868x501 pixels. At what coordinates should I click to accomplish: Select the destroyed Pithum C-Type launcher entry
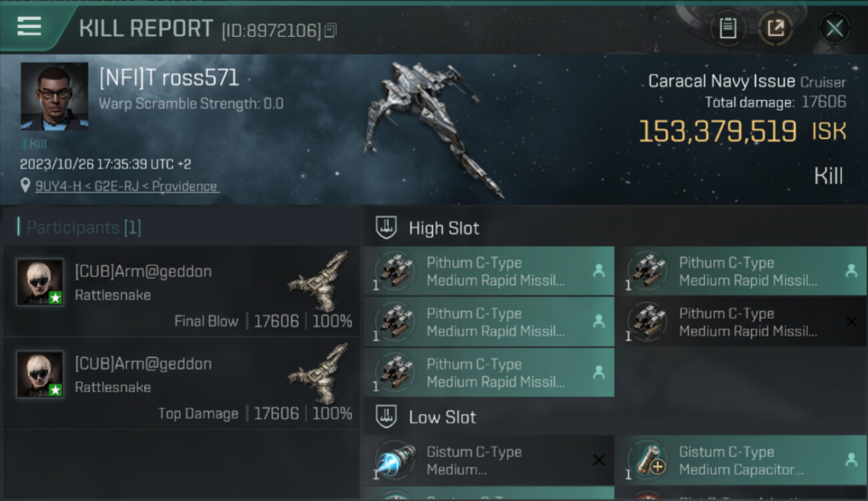[x=740, y=322]
